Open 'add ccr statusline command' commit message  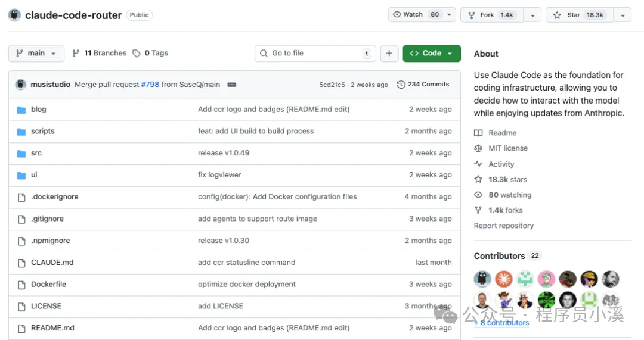(246, 262)
